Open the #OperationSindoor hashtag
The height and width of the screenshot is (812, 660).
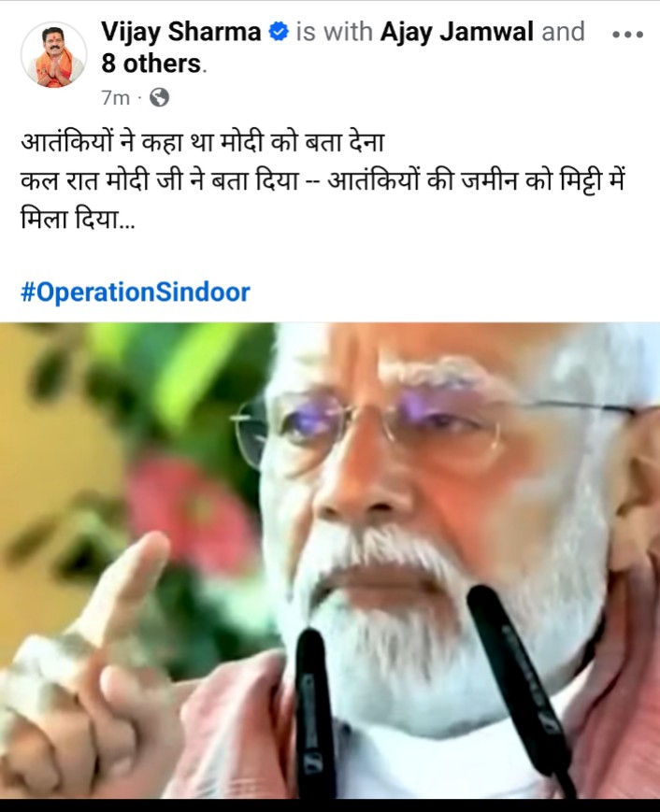[136, 292]
